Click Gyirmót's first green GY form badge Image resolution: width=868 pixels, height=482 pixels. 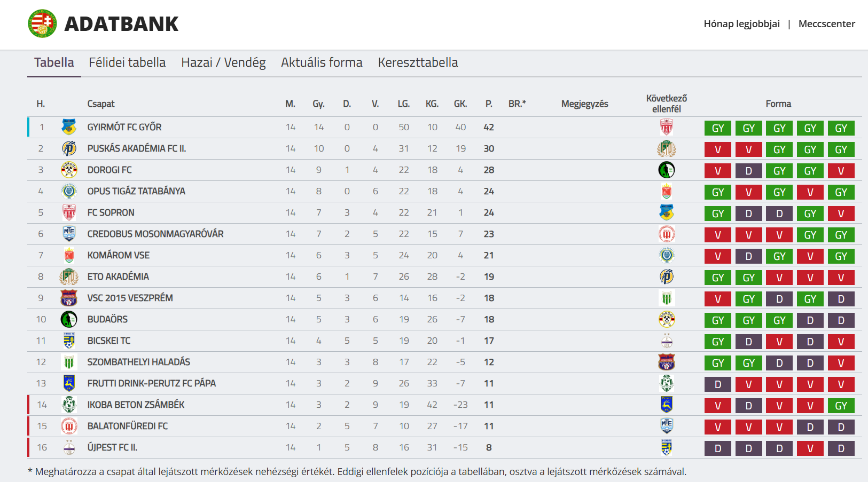click(718, 128)
